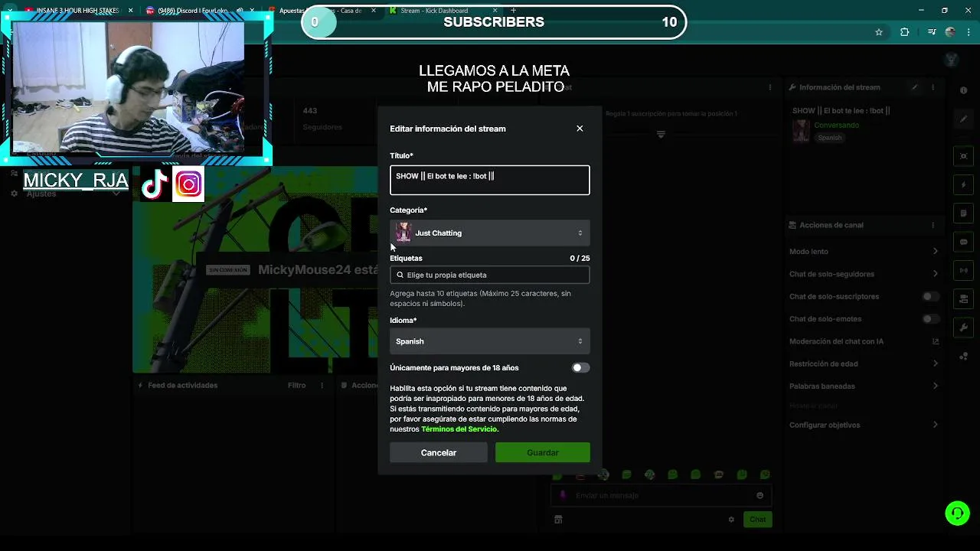The width and height of the screenshot is (980, 551).
Task: Open the Categoría dropdown showing Just Chatting
Action: [490, 233]
